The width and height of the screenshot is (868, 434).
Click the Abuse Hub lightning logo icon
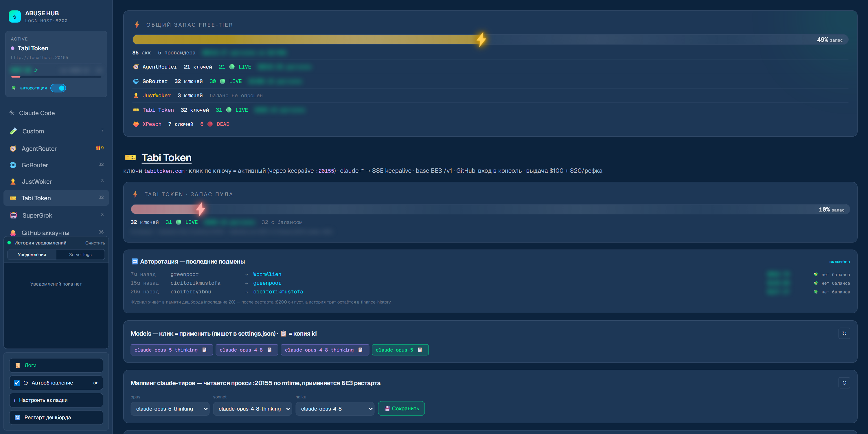pyautogui.click(x=14, y=16)
